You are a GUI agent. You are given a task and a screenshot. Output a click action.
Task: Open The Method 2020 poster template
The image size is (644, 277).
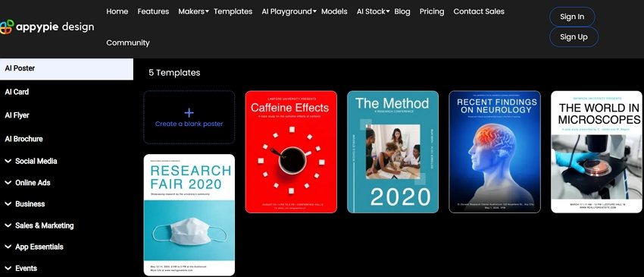coord(392,152)
